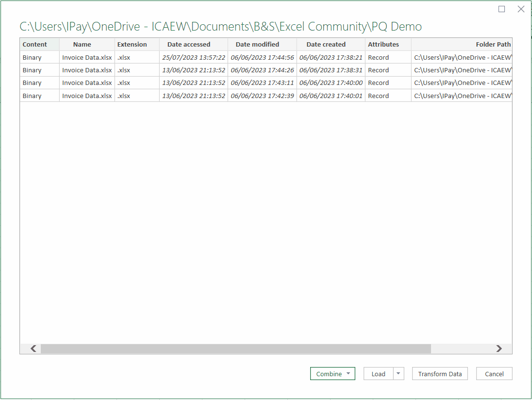Image resolution: width=532 pixels, height=400 pixels.
Task: Click the Combine button
Action: 330,374
